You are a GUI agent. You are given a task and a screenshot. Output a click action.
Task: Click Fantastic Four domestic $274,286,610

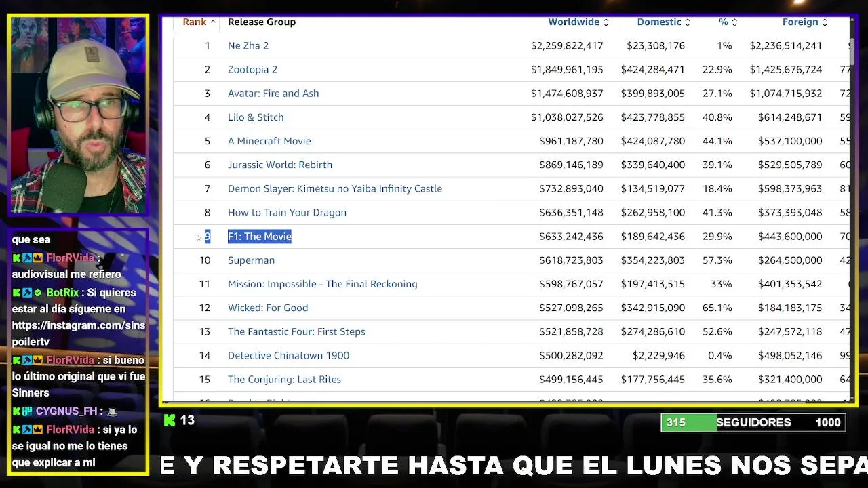(x=652, y=331)
